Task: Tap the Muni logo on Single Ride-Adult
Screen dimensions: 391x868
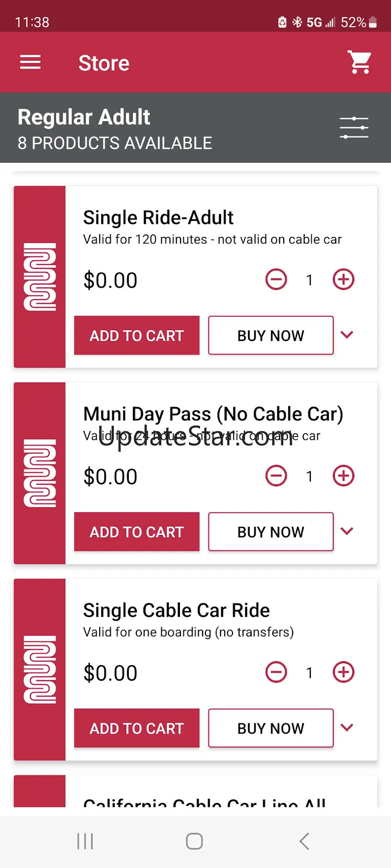Action: 40,277
